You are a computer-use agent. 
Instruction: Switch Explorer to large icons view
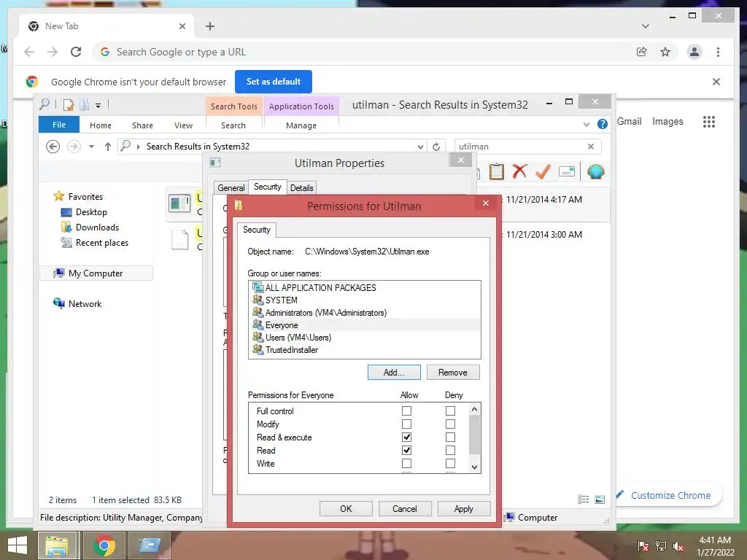(x=600, y=499)
